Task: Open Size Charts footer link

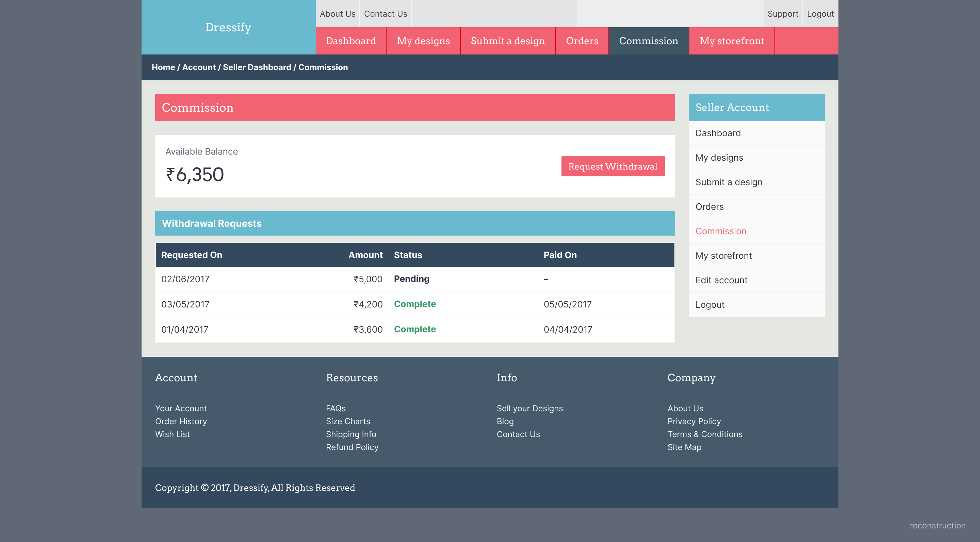Action: coord(348,421)
